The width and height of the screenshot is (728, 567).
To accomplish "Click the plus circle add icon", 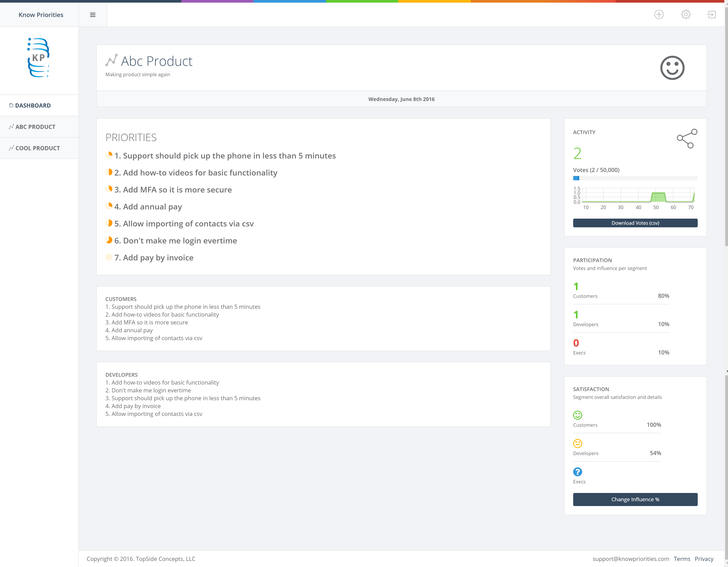I will [x=659, y=15].
